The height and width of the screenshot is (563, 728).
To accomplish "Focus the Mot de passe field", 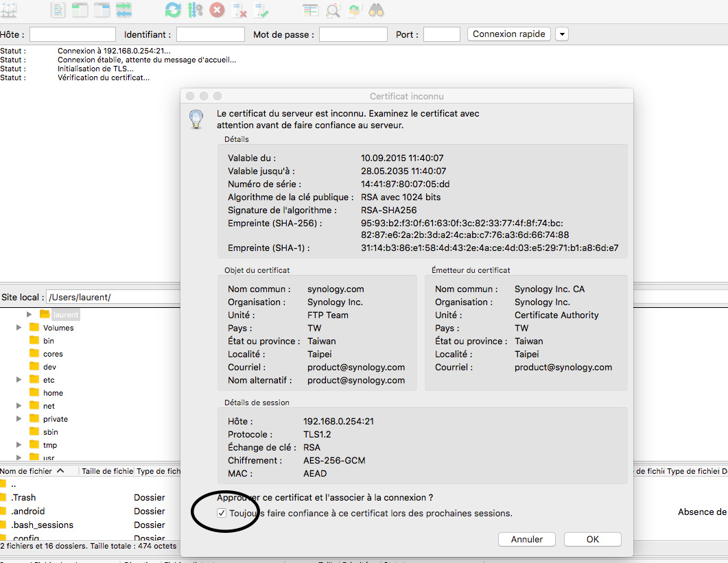I will pos(353,34).
